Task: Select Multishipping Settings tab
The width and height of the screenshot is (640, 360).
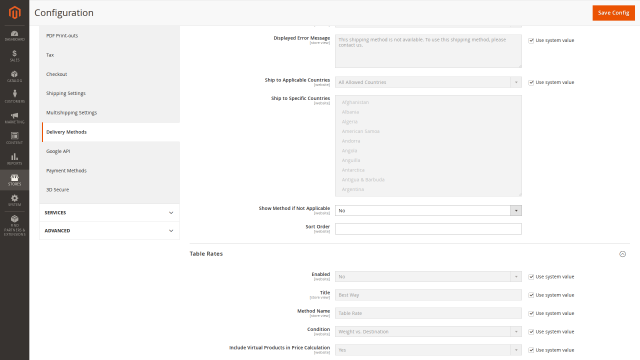Action: pyautogui.click(x=110, y=113)
